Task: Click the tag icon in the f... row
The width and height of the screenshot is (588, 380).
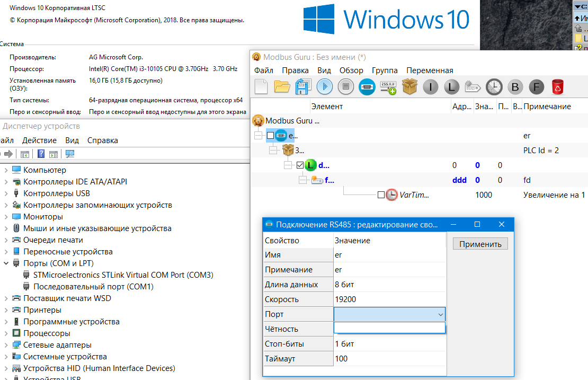Action: coord(317,180)
